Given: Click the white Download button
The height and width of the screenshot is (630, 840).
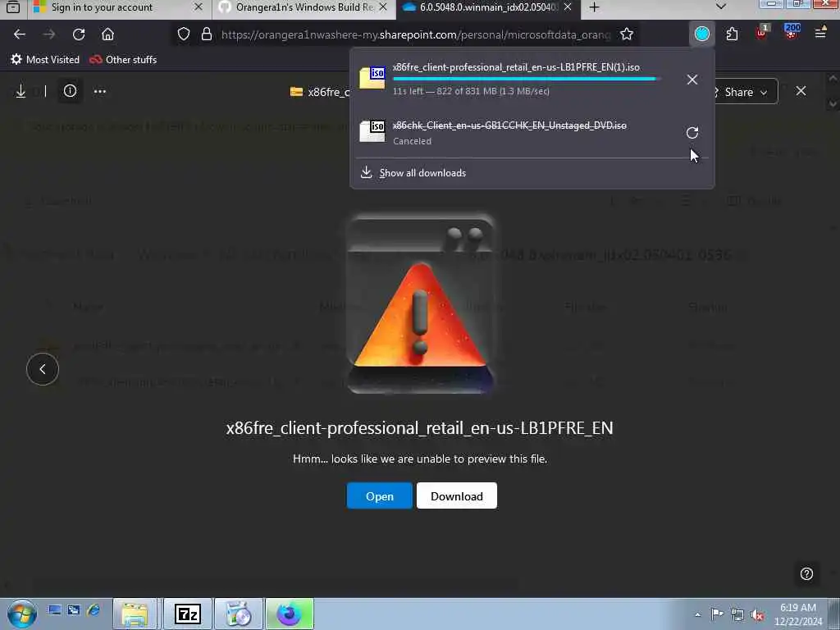Looking at the screenshot, I should 456,496.
